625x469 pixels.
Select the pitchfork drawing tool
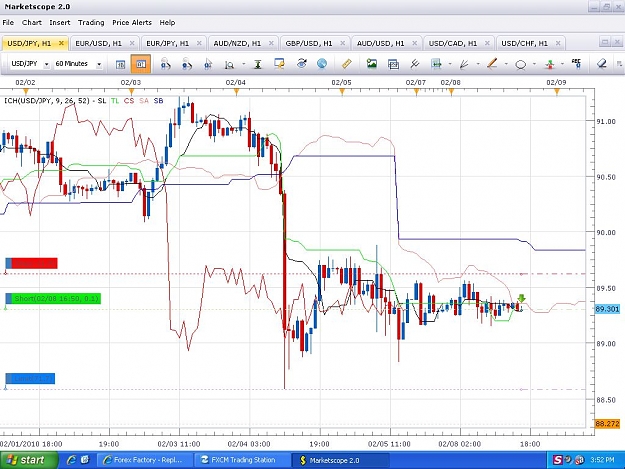point(415,64)
